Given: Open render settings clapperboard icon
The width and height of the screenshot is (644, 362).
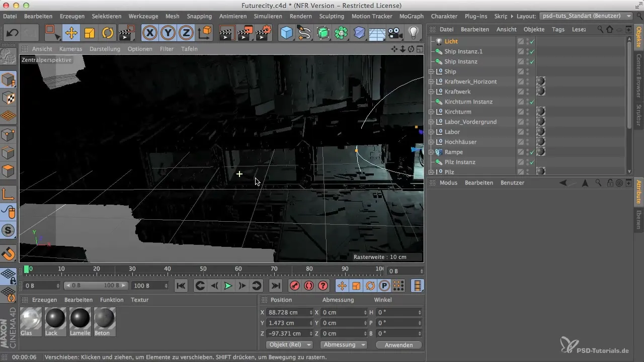Looking at the screenshot, I should coord(263,34).
